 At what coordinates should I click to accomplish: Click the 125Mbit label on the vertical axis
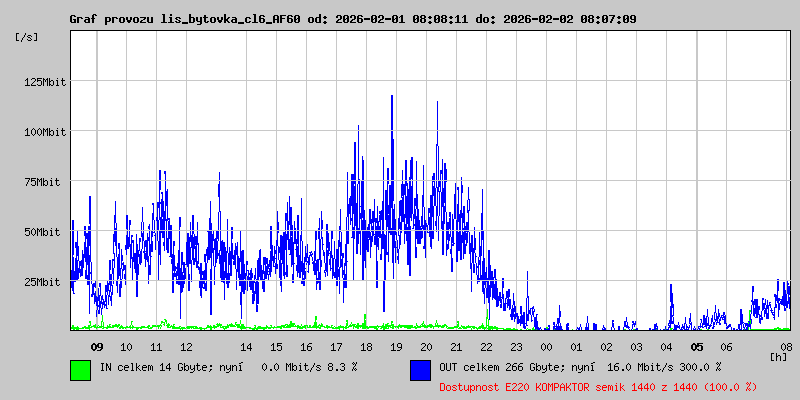pos(44,82)
